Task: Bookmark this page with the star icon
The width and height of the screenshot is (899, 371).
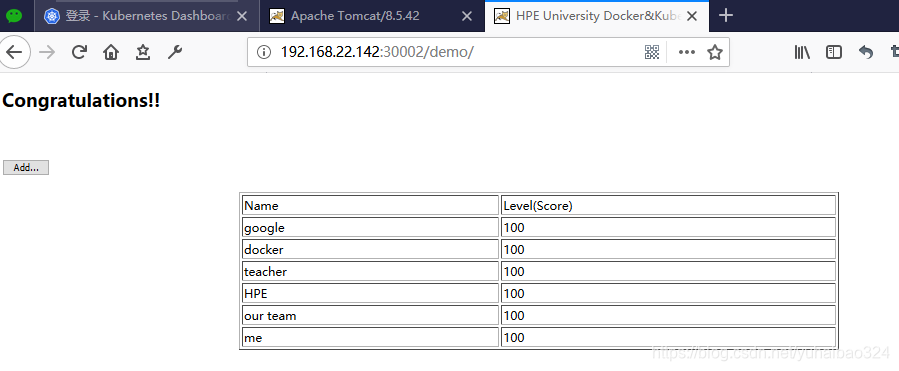Action: (714, 52)
